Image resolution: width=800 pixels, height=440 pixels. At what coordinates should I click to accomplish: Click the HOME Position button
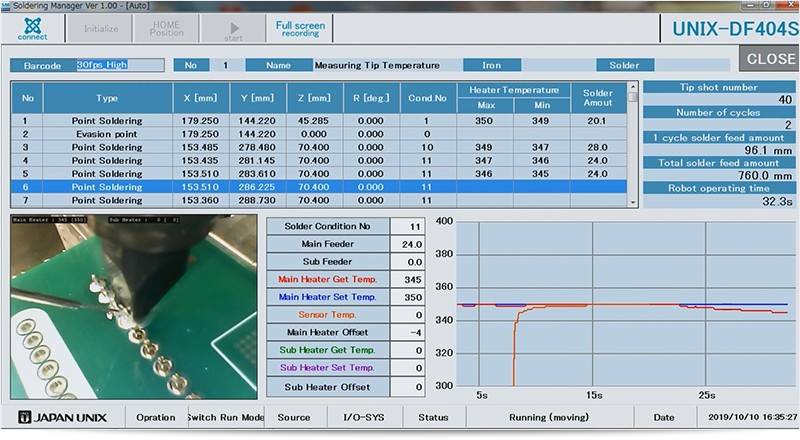(166, 29)
